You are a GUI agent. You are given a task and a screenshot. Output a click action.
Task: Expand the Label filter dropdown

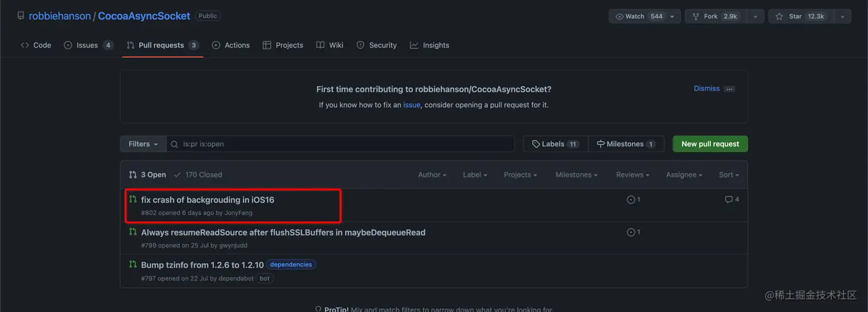coord(475,175)
